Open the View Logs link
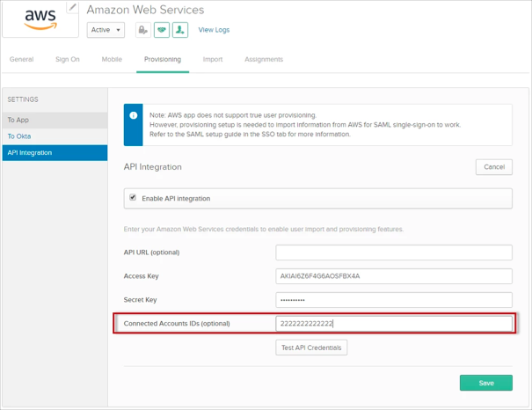 pyautogui.click(x=214, y=30)
